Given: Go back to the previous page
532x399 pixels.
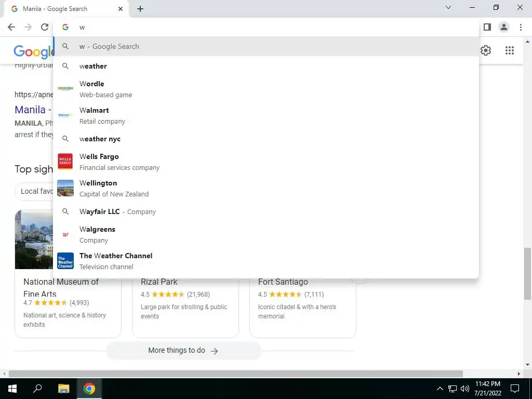Looking at the screenshot, I should coord(11,27).
